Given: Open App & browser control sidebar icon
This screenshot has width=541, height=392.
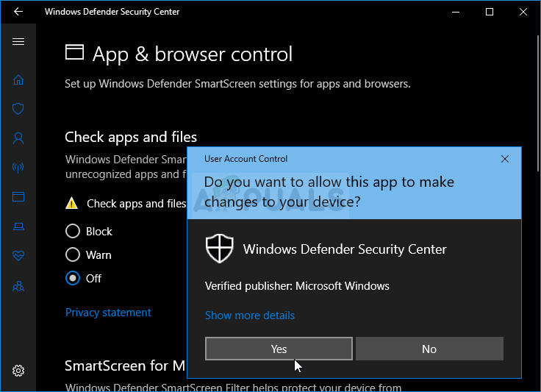Looking at the screenshot, I should click(18, 196).
